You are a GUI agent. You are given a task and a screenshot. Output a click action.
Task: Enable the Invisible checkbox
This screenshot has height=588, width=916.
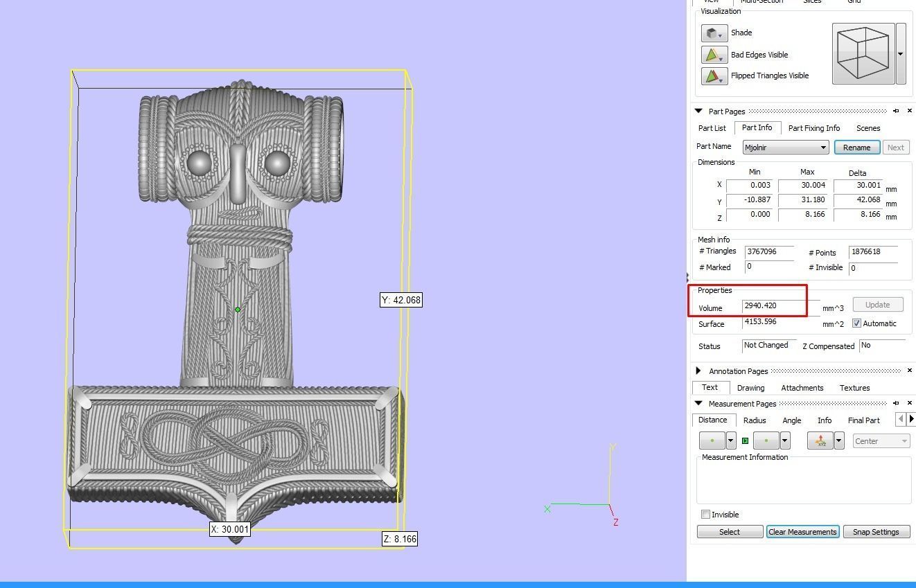[x=705, y=515]
